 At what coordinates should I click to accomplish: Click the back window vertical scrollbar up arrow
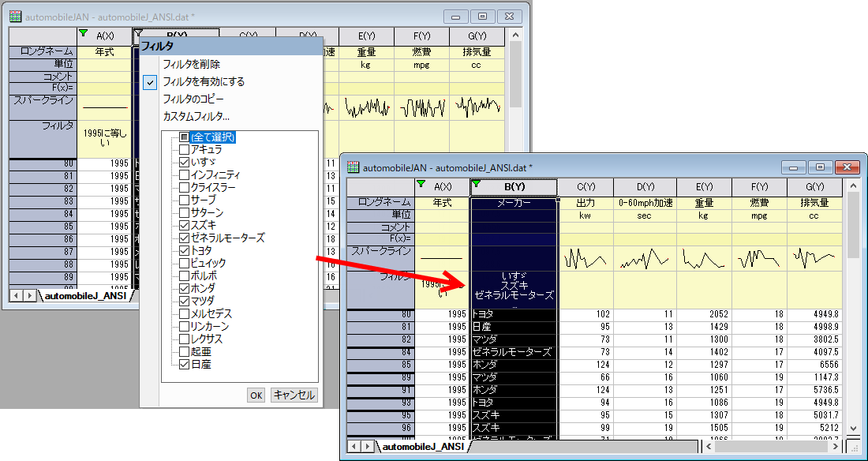click(515, 35)
